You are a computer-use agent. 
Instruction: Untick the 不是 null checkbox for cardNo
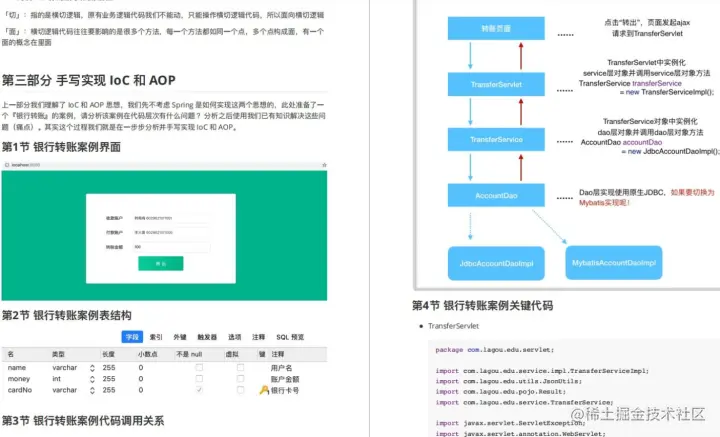199,390
